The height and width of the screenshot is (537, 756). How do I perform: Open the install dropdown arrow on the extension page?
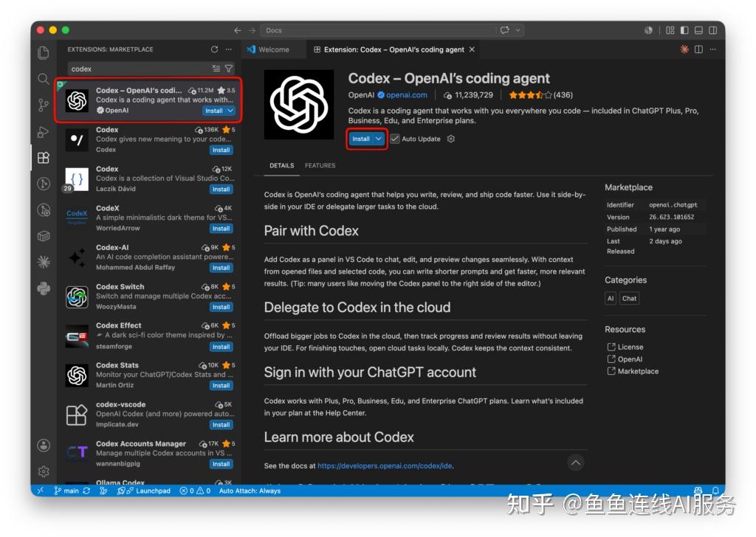(x=379, y=139)
